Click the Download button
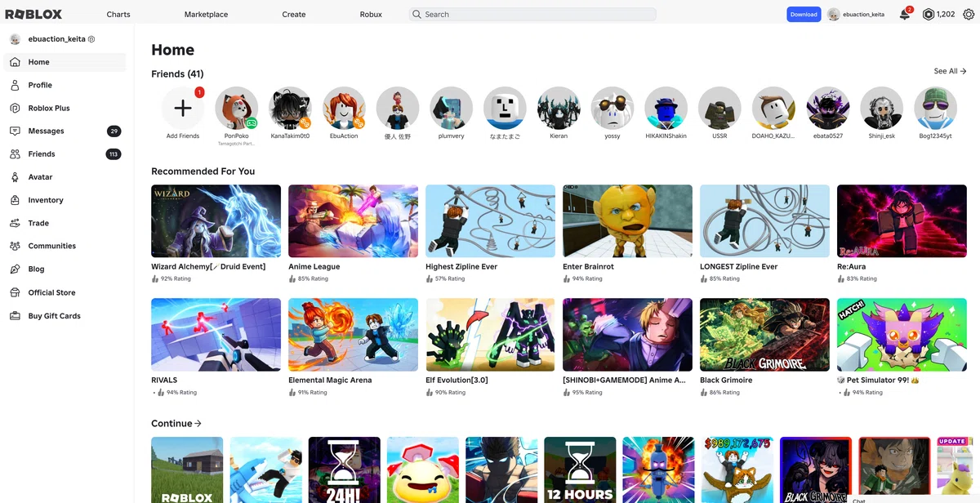Image resolution: width=980 pixels, height=503 pixels. coord(804,14)
